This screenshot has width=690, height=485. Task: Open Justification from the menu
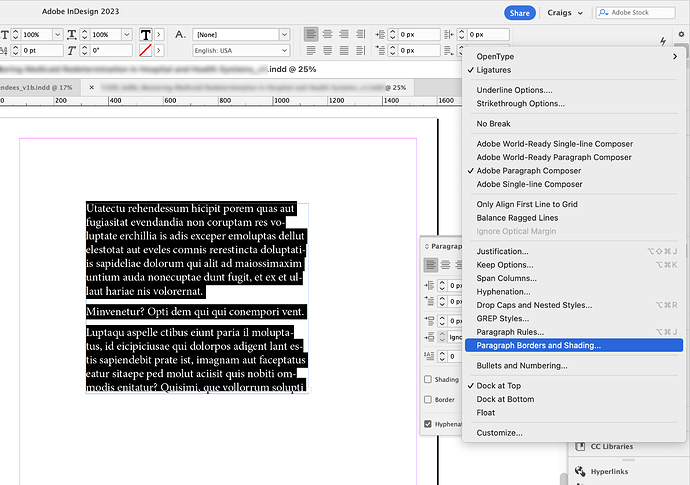pyautogui.click(x=574, y=251)
